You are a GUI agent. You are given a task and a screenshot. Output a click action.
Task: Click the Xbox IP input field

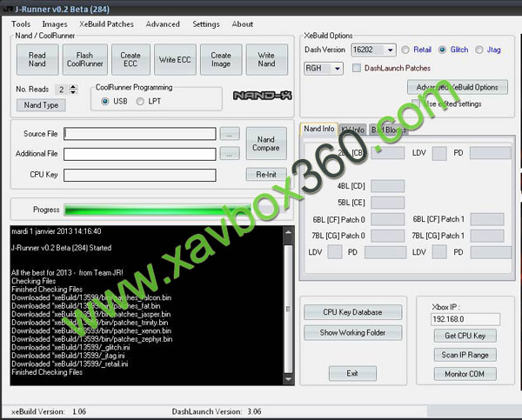click(x=465, y=319)
